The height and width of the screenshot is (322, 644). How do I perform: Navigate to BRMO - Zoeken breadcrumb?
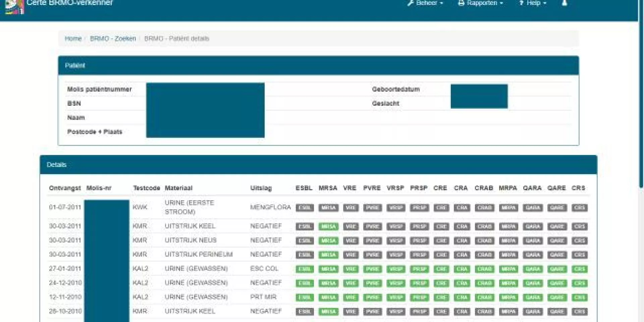[x=113, y=39]
